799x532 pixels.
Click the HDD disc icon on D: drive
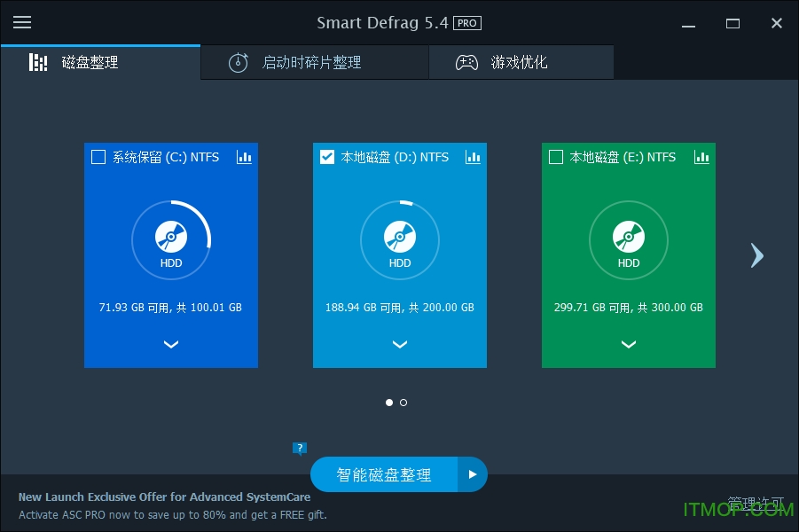coord(400,237)
